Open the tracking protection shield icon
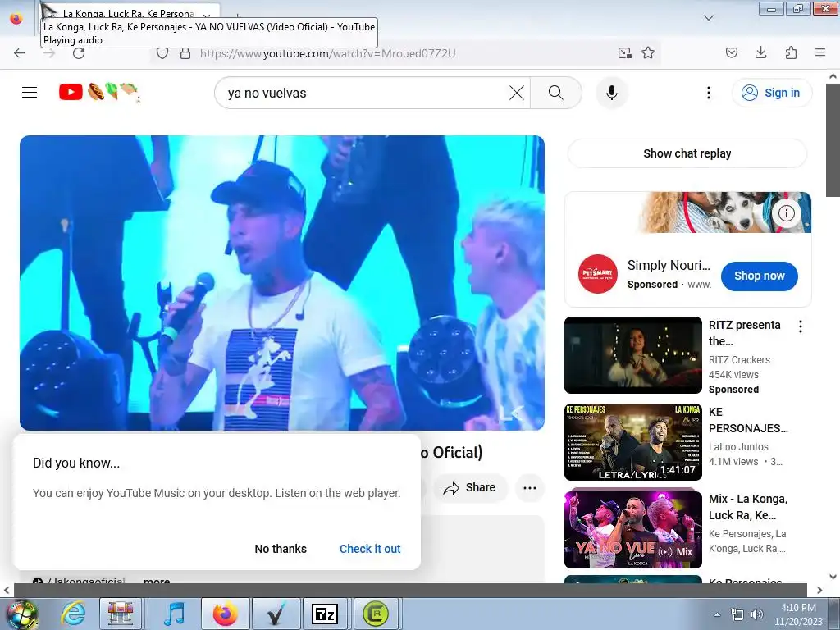The image size is (840, 630). (162, 53)
